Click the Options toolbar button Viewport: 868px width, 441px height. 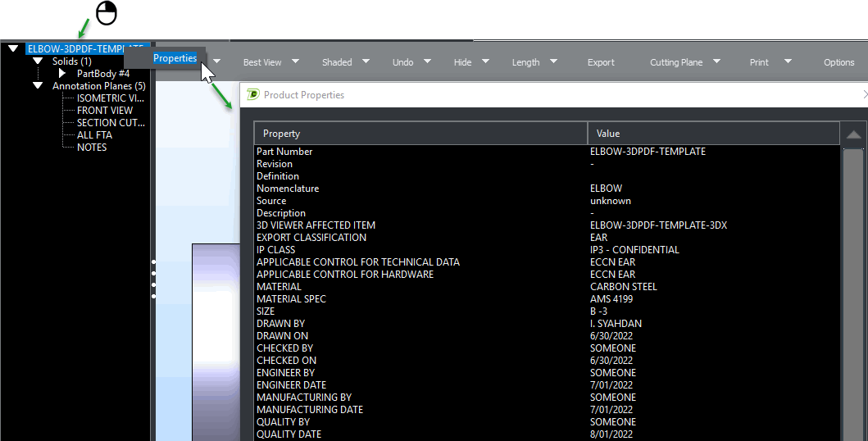point(839,62)
